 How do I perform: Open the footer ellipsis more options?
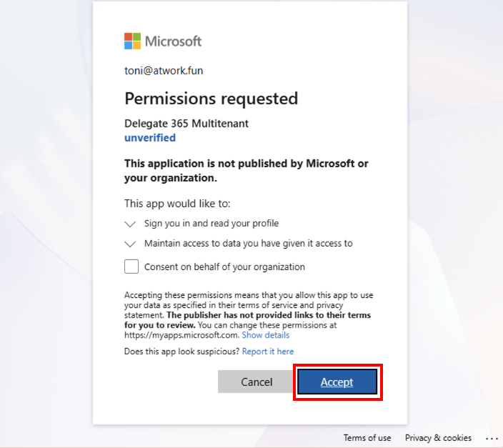tap(492, 438)
